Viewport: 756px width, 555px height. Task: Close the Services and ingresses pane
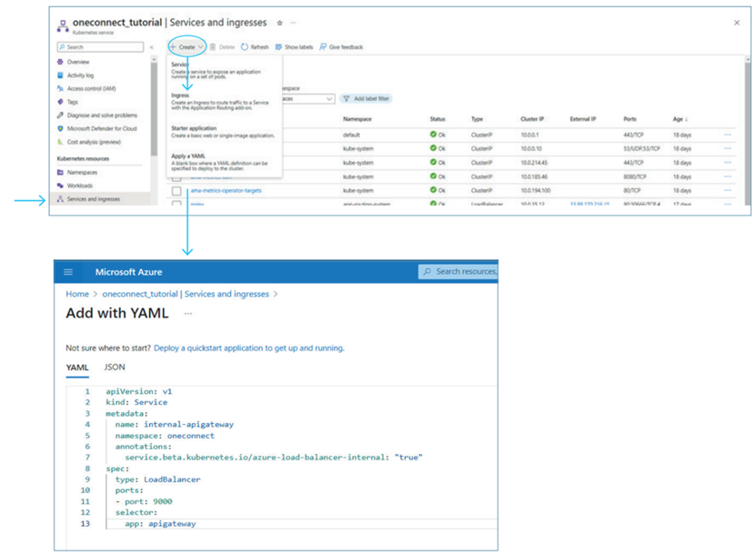[x=737, y=23]
